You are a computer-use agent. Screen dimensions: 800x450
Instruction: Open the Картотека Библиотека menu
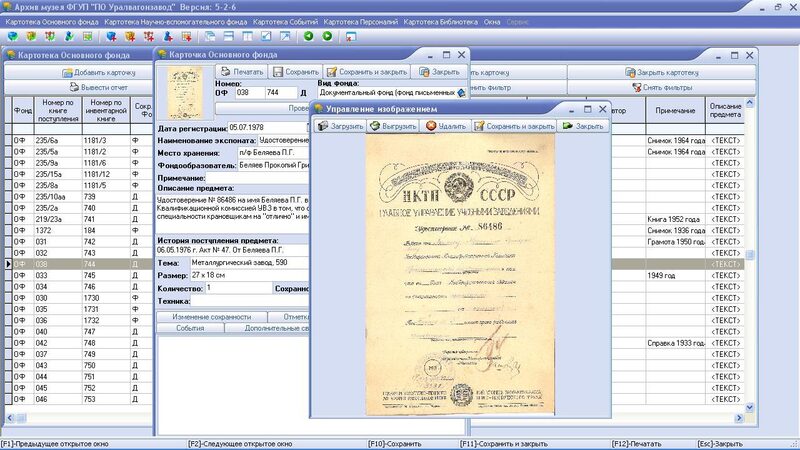(440, 22)
